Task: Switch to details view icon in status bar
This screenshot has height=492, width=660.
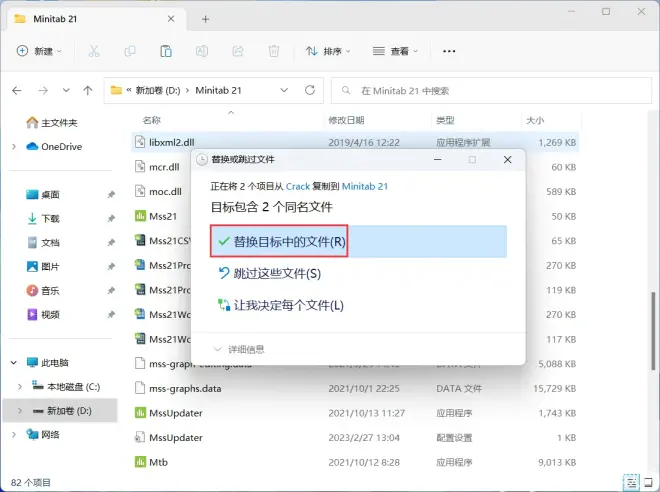Action: coord(631,482)
